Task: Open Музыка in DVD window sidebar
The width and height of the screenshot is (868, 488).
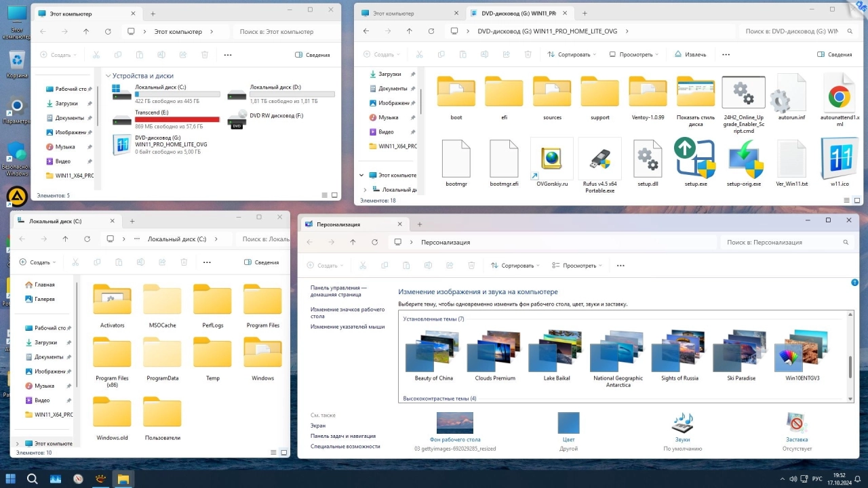Action: [389, 117]
